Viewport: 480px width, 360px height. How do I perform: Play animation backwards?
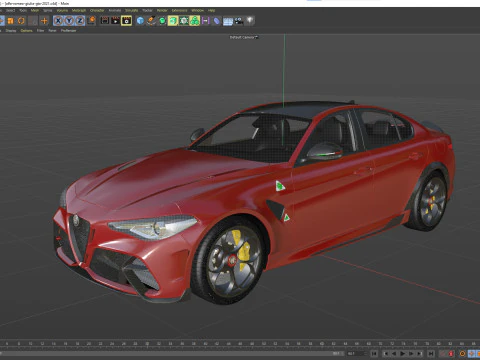(x=394, y=353)
